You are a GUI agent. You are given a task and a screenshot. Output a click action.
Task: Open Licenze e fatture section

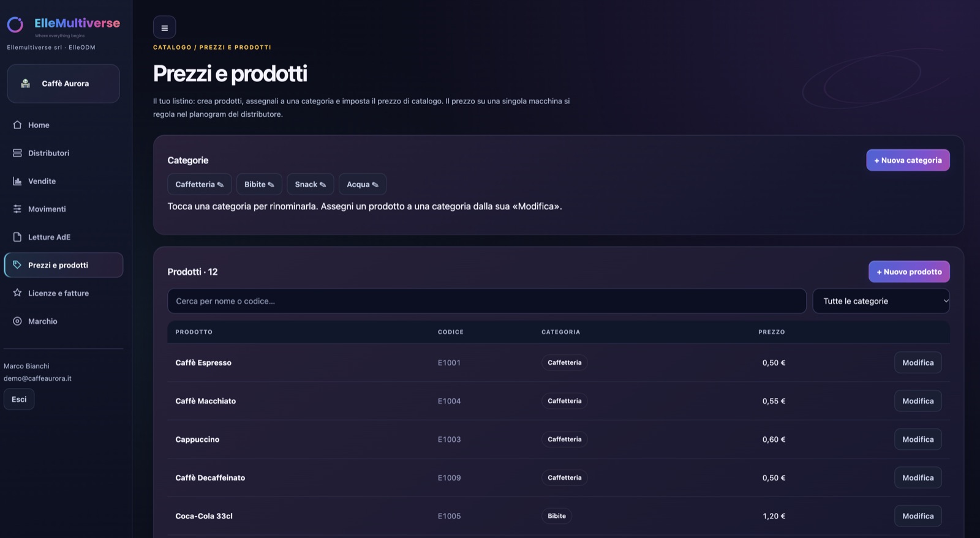point(63,293)
